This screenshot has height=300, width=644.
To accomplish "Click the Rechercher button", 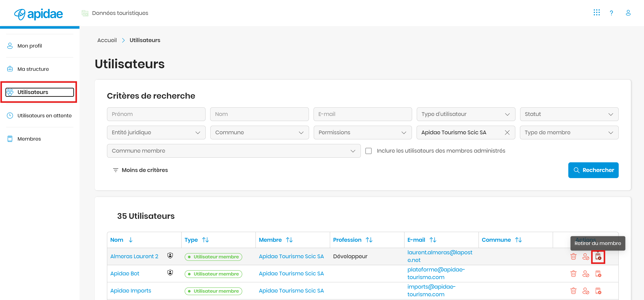I will tap(593, 170).
